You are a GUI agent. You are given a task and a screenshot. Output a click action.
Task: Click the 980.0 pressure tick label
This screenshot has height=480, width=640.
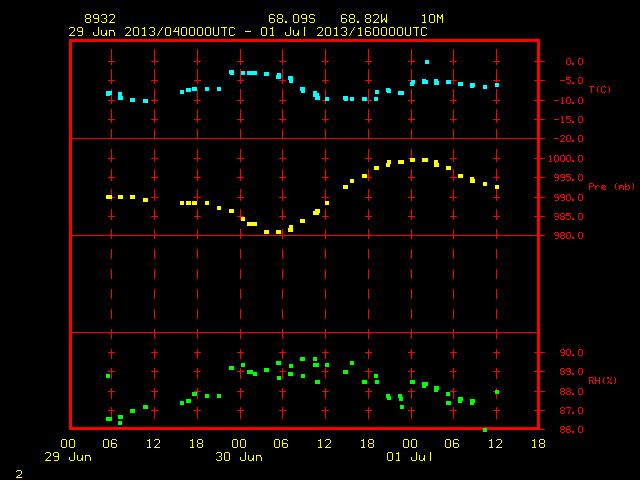568,236
